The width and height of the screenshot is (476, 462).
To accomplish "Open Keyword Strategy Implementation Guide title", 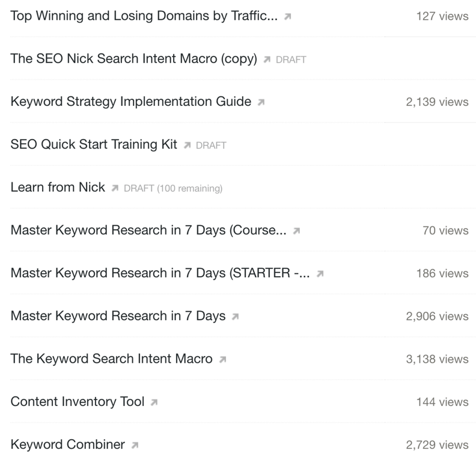I will tap(130, 102).
